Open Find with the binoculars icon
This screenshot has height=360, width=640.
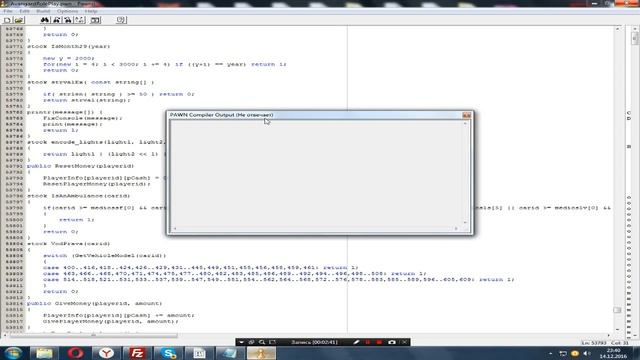[45, 20]
